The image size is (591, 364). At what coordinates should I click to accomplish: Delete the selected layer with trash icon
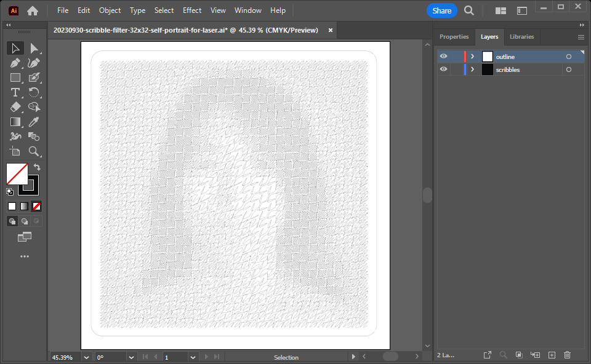pos(568,355)
